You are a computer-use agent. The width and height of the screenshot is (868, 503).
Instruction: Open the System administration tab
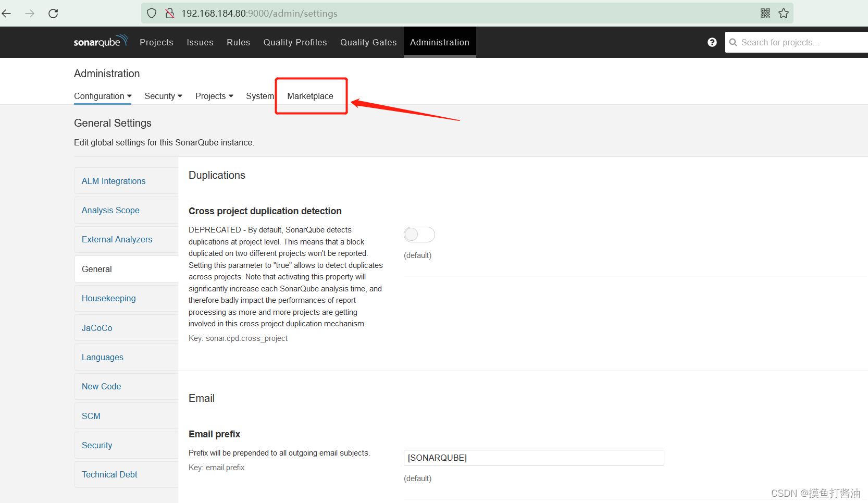260,96
